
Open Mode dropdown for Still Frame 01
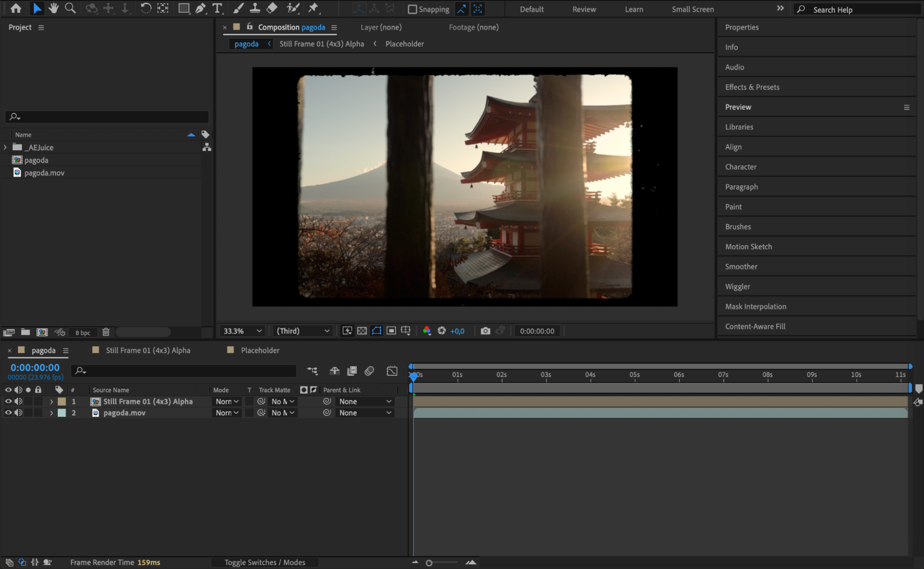[x=227, y=402]
